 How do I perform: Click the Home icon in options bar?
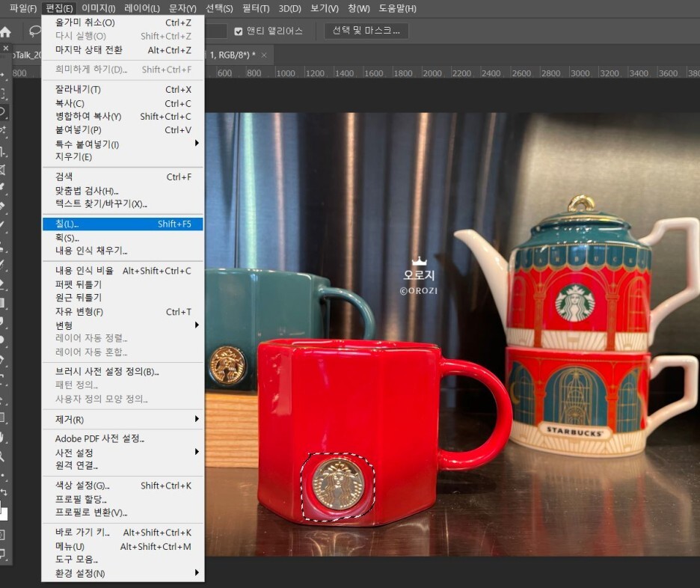5,31
